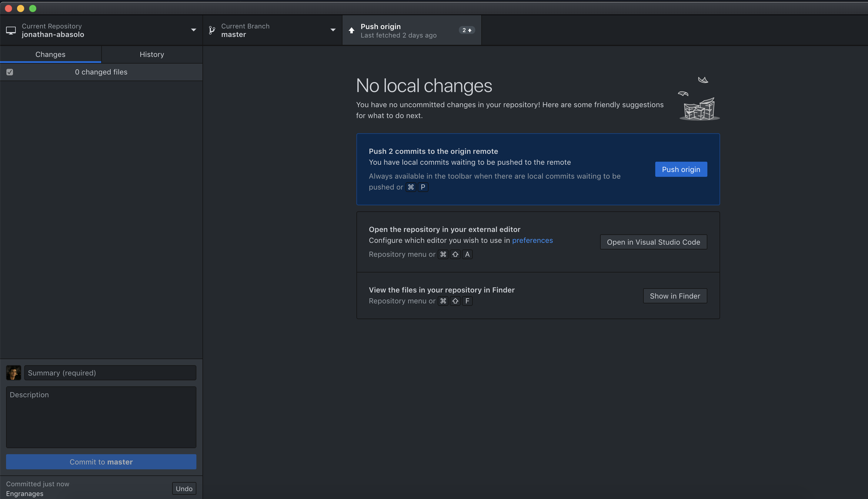The width and height of the screenshot is (868, 499).
Task: Click the 'Committed just now' text
Action: click(x=38, y=484)
